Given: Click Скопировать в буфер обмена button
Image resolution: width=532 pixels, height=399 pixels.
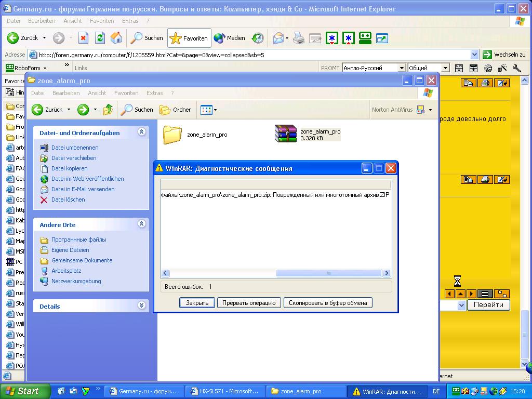Looking at the screenshot, I should (x=328, y=303).
